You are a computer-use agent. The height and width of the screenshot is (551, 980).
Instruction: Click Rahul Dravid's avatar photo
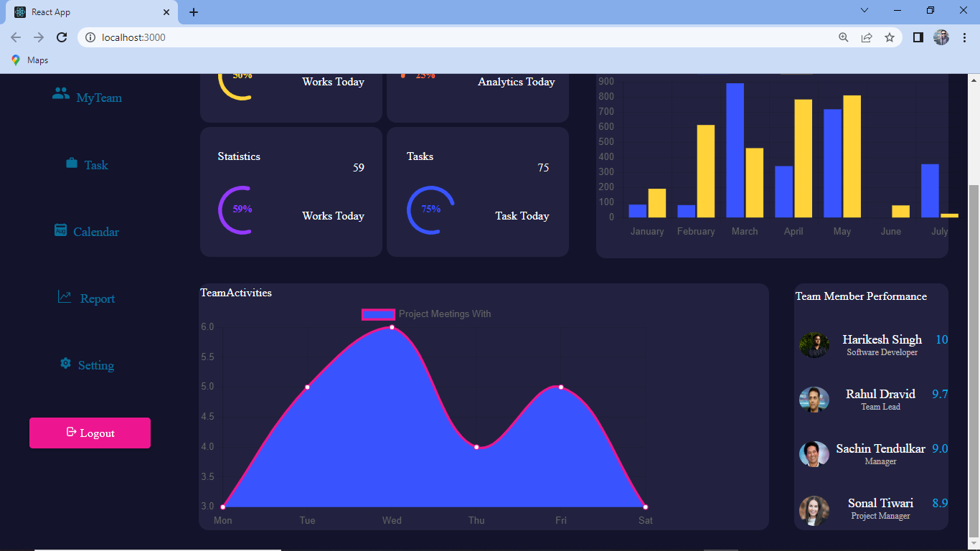(x=814, y=400)
